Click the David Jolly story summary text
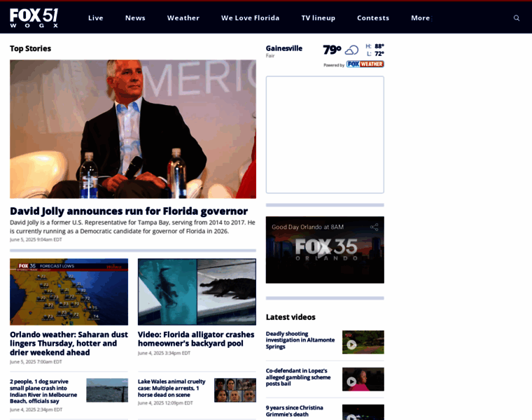 click(132, 227)
